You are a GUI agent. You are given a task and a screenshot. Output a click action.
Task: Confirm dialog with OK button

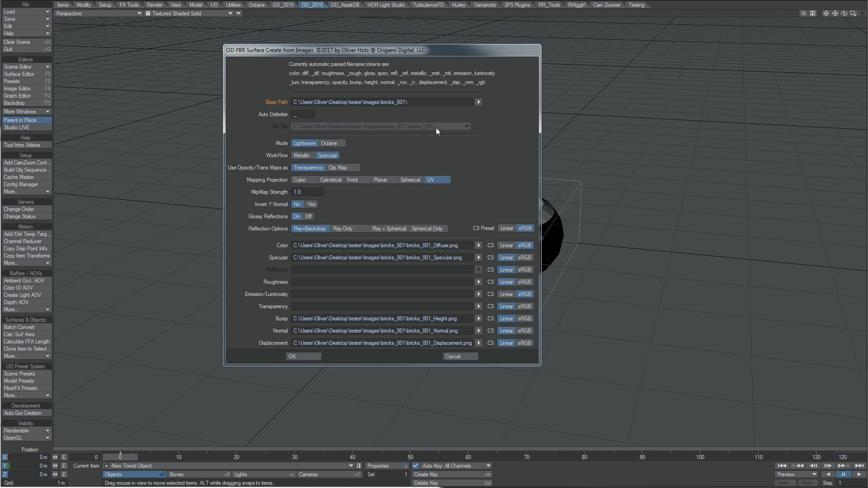303,356
